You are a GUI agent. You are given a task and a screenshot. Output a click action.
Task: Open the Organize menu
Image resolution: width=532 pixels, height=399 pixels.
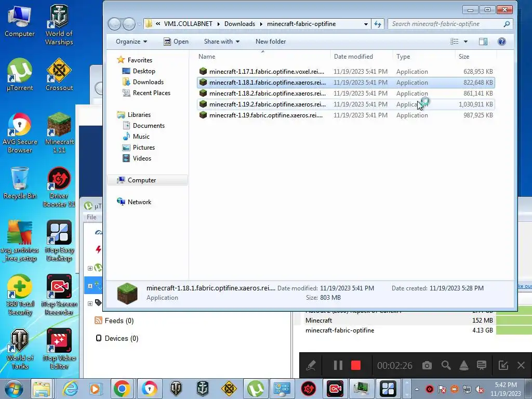[131, 42]
